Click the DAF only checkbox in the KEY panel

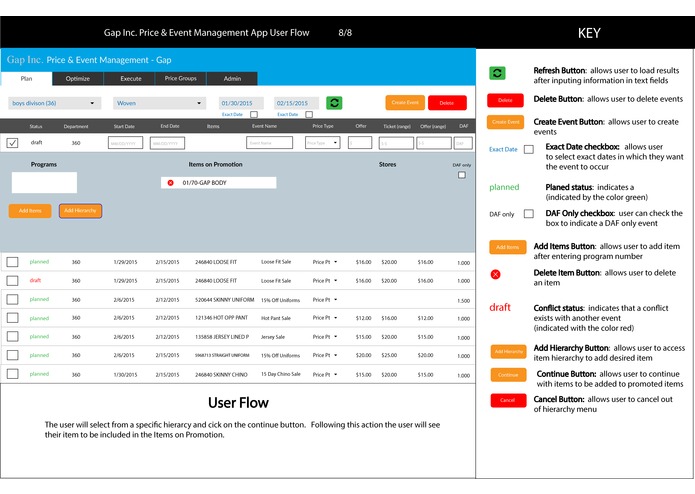[x=529, y=214]
